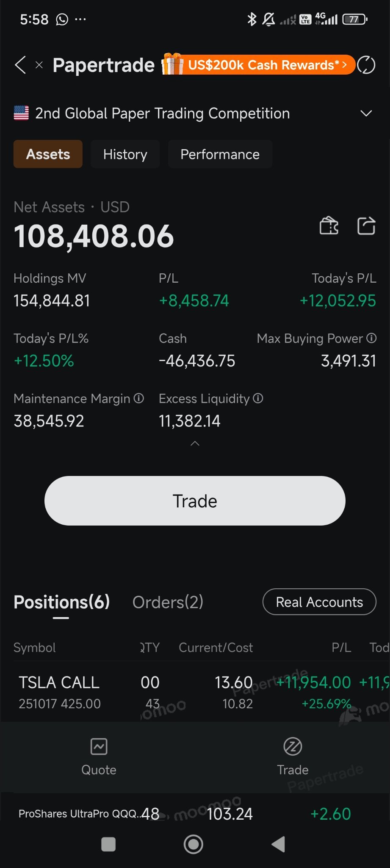Select the Assets tab
This screenshot has height=868, width=390.
pos(48,154)
